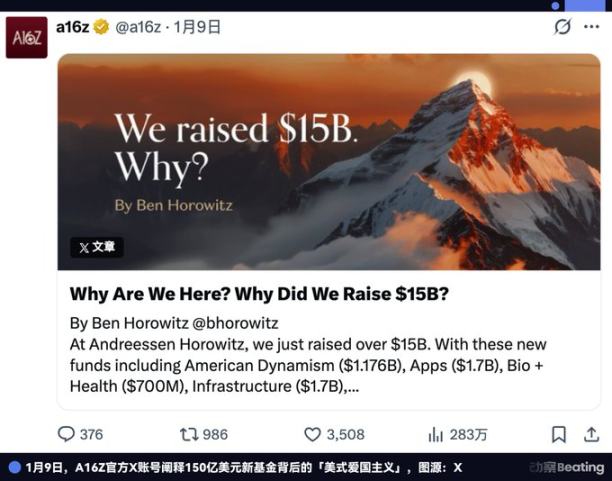Screen dimensions: 612x481
Task: Bookmark this post
Action: [x=559, y=434]
